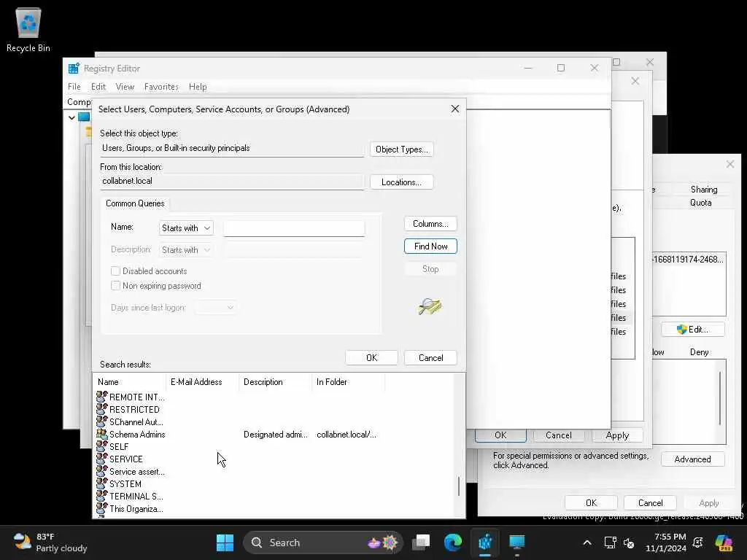The image size is (747, 560).
Task: Open the network status tray icon
Action: (x=611, y=542)
